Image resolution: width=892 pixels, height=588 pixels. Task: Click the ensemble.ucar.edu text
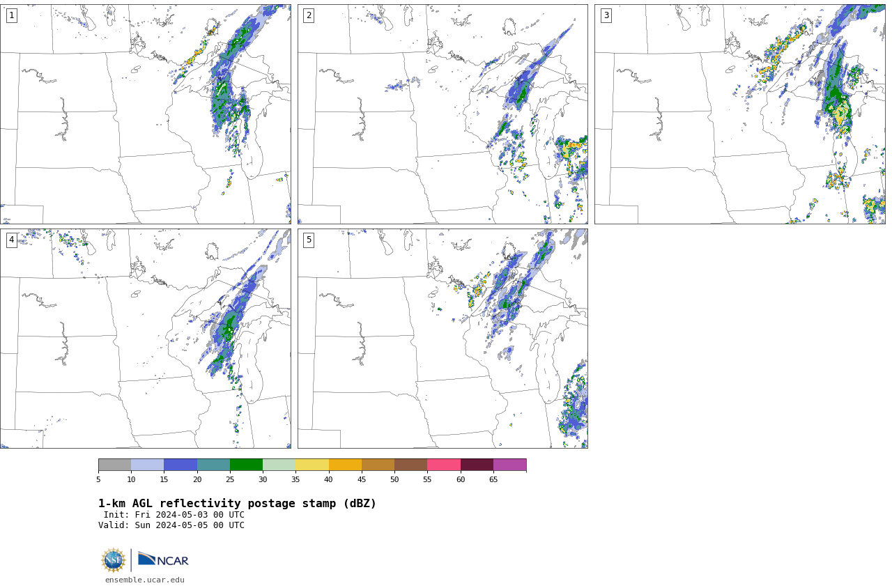click(145, 580)
